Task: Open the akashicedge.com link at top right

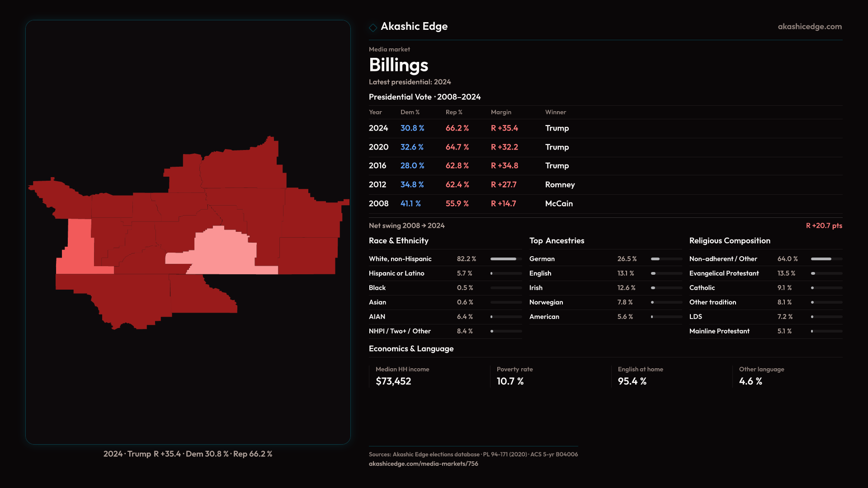Action: tap(809, 27)
